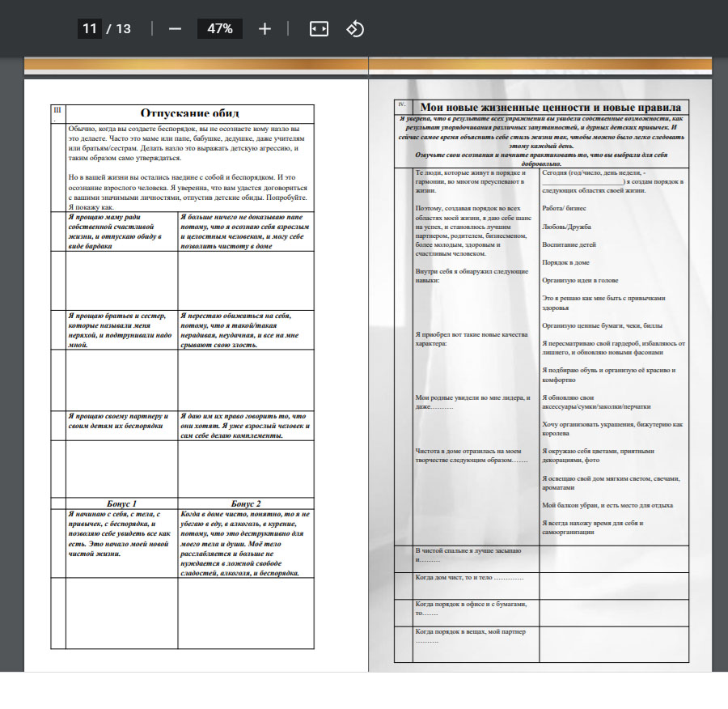Click the 'В чистой спальне' table row
Viewport: 728px width, 709px height.
coord(465,554)
